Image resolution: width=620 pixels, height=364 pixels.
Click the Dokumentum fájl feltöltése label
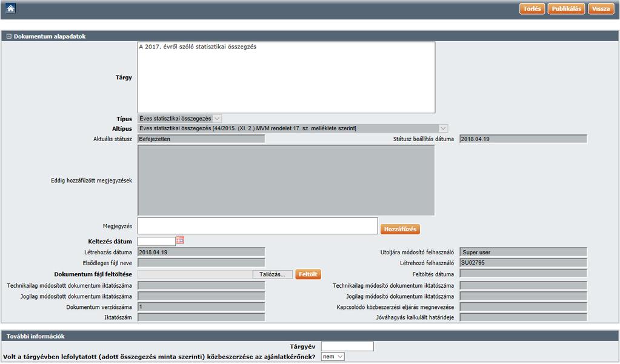[x=93, y=274]
